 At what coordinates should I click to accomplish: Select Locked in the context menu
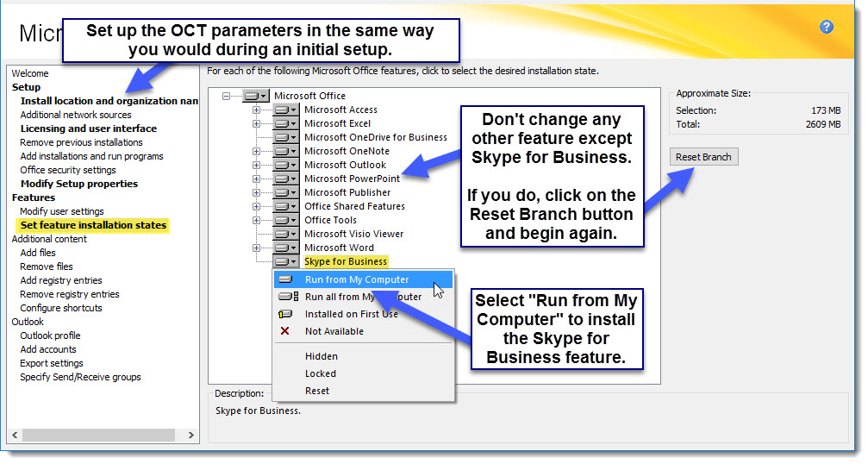[363, 373]
